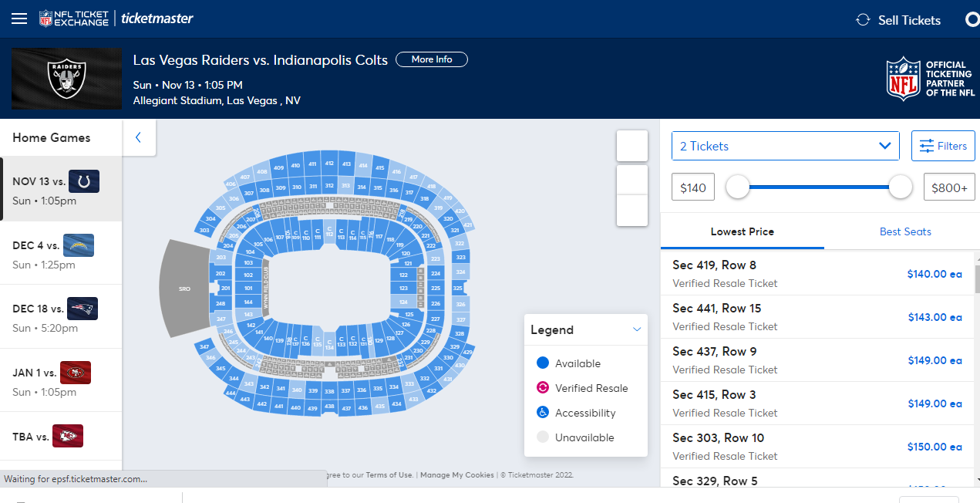Click the Sell Tickets refresh icon

863,20
